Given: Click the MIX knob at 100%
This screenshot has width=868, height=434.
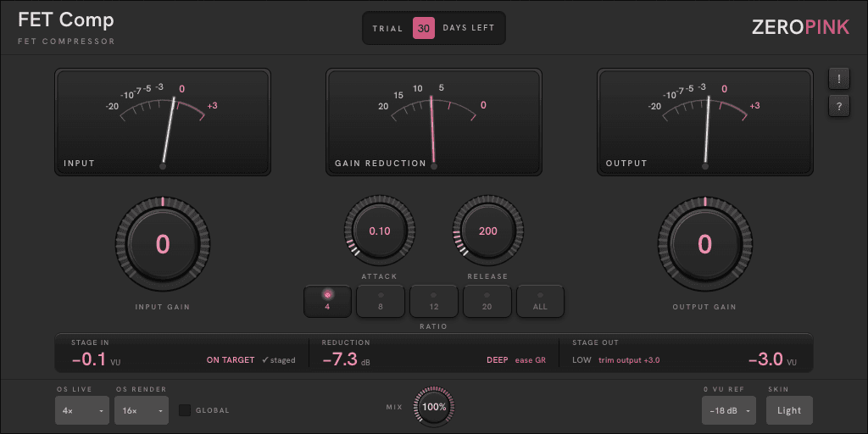Looking at the screenshot, I should click(x=434, y=406).
